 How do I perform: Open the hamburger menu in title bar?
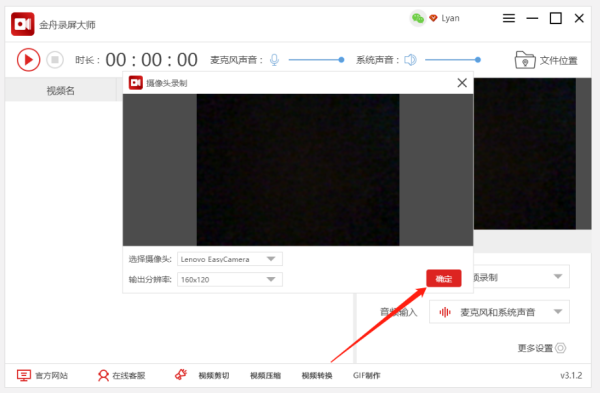click(509, 18)
